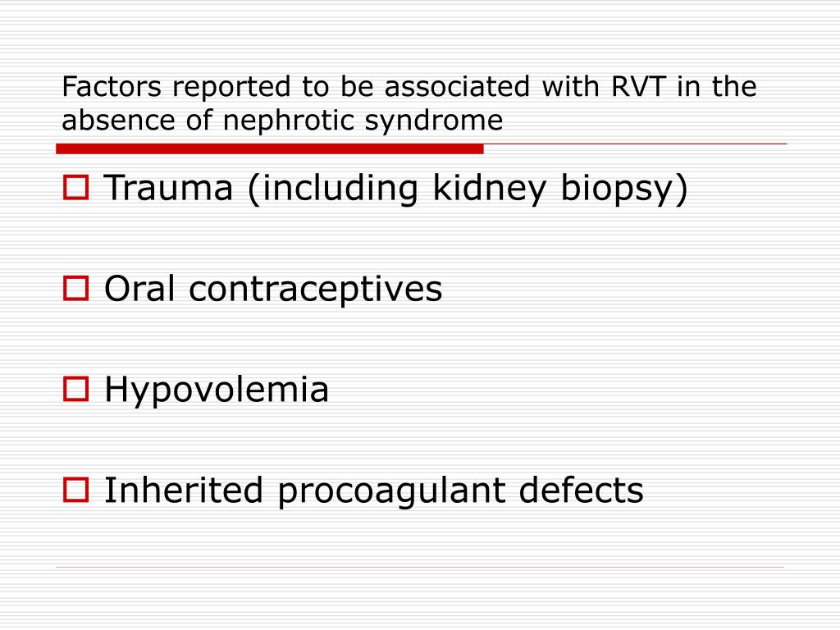This screenshot has height=630, width=840.
Task: Click the word 'Inherited' in the last bullet
Action: coord(183,490)
